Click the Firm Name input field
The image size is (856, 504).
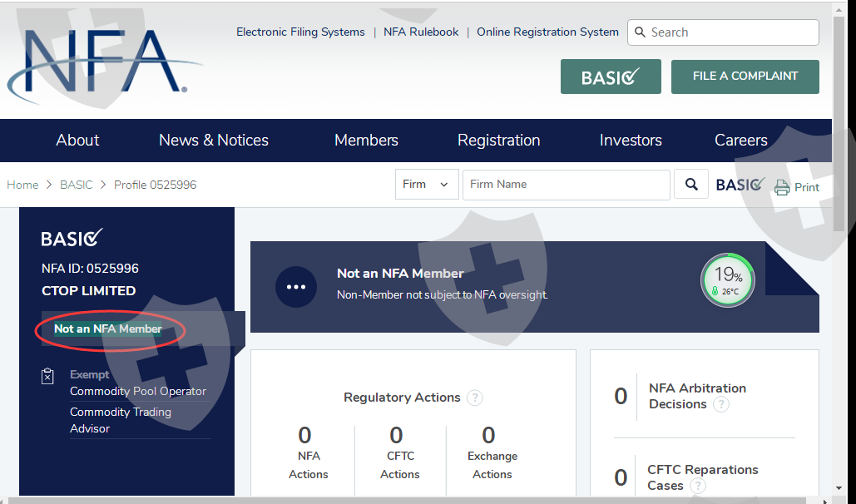point(566,185)
